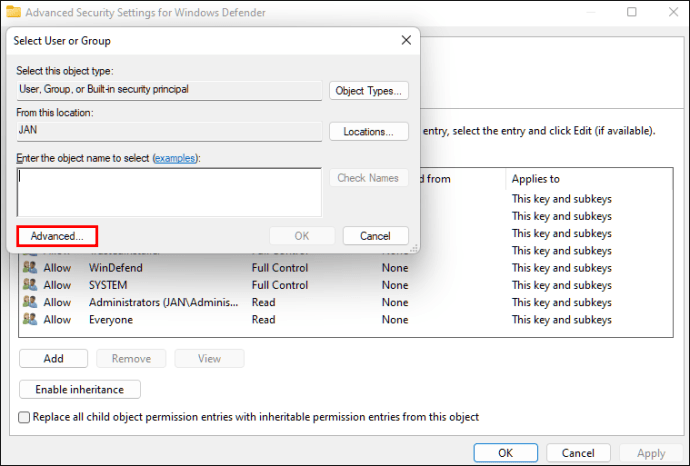Click Add to create a permission entry
Image resolution: width=690 pixels, height=466 pixels.
pyautogui.click(x=53, y=359)
